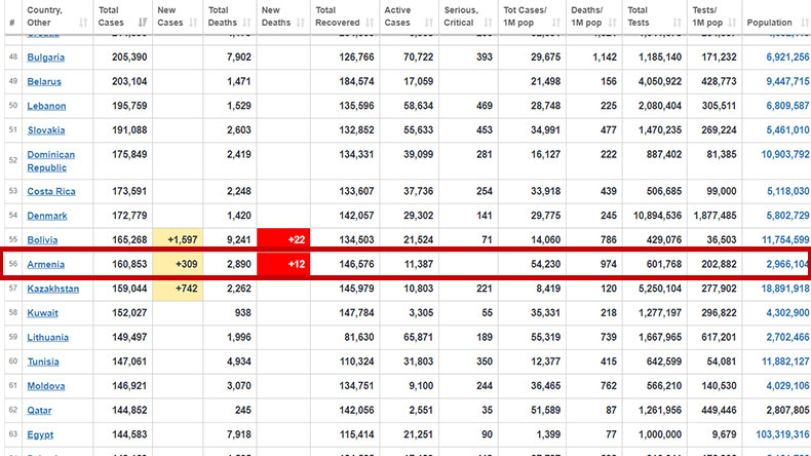This screenshot has width=811, height=456.
Task: Open the Denmark country link
Action: coord(47,216)
